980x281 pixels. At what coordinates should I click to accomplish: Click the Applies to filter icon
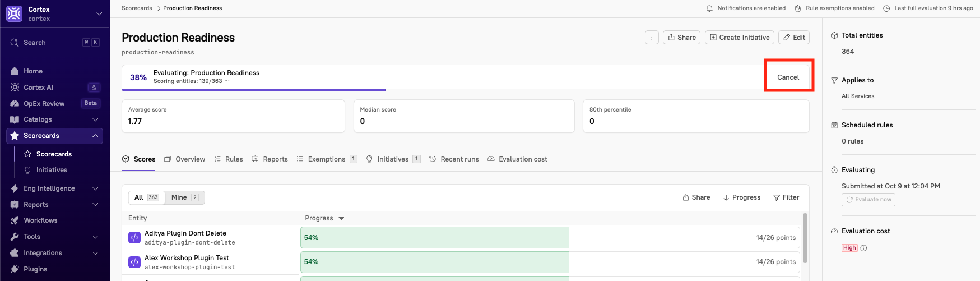(834, 80)
